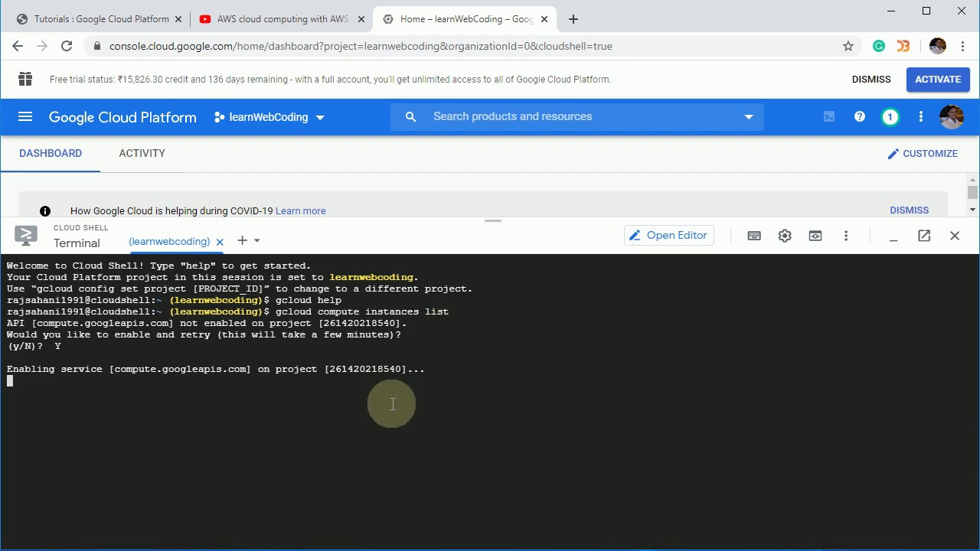980x551 pixels.
Task: Click the Chrome profile avatar
Action: tap(938, 46)
